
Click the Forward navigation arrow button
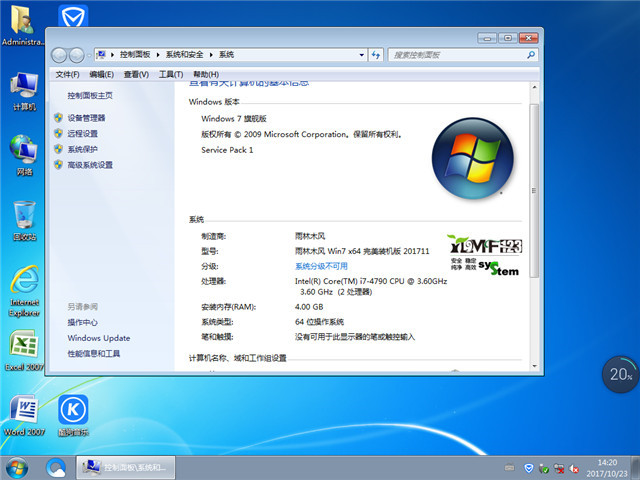tap(76, 55)
